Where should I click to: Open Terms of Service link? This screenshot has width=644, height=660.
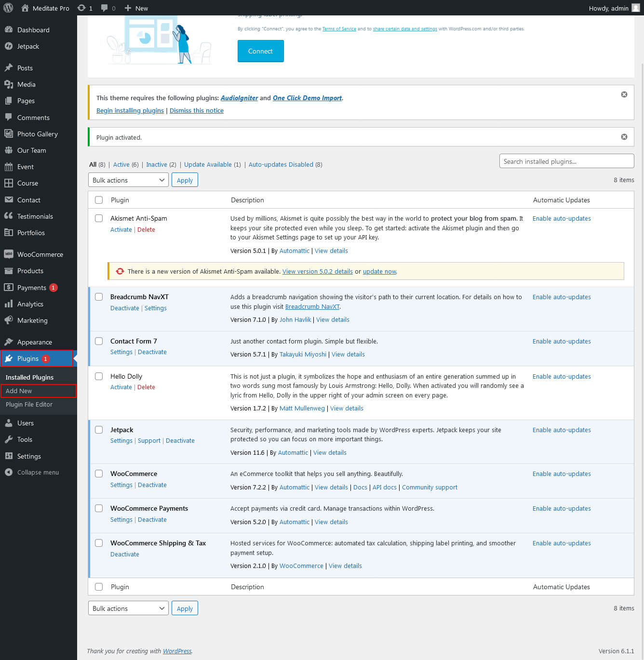point(339,29)
